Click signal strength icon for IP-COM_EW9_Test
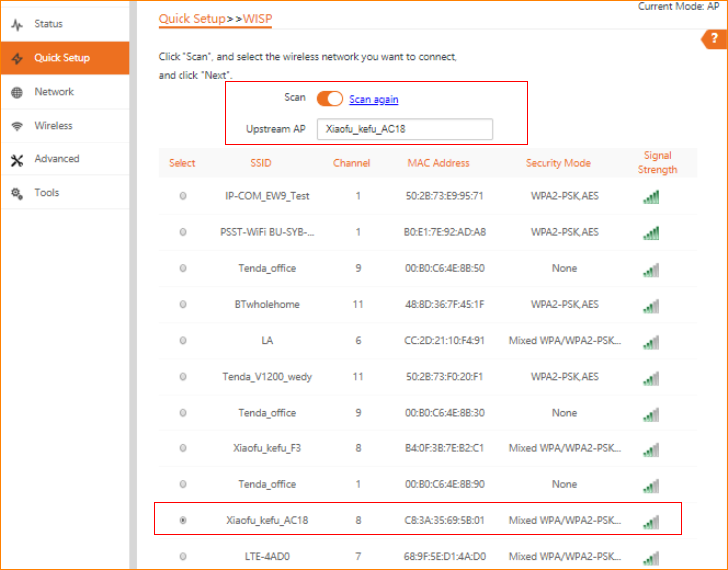This screenshot has height=570, width=728. (651, 197)
